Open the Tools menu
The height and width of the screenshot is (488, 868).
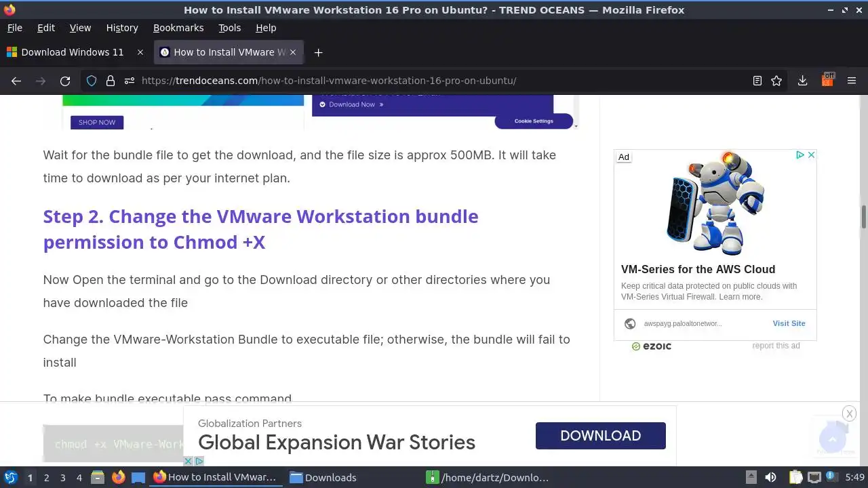229,28
